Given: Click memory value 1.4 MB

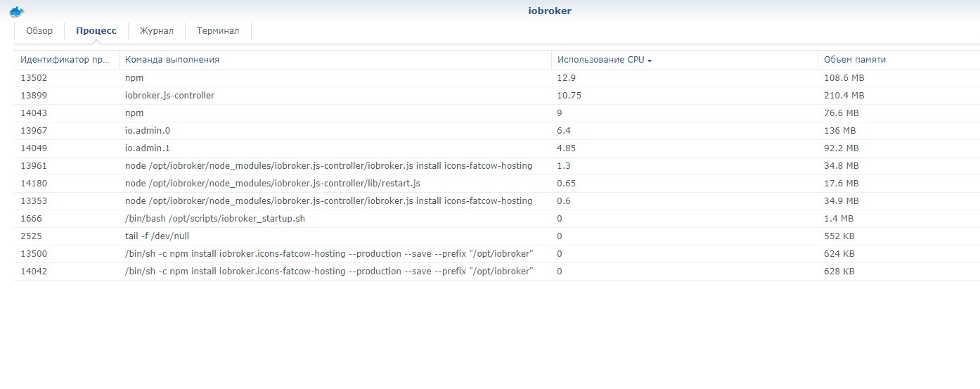Looking at the screenshot, I should click(838, 218).
